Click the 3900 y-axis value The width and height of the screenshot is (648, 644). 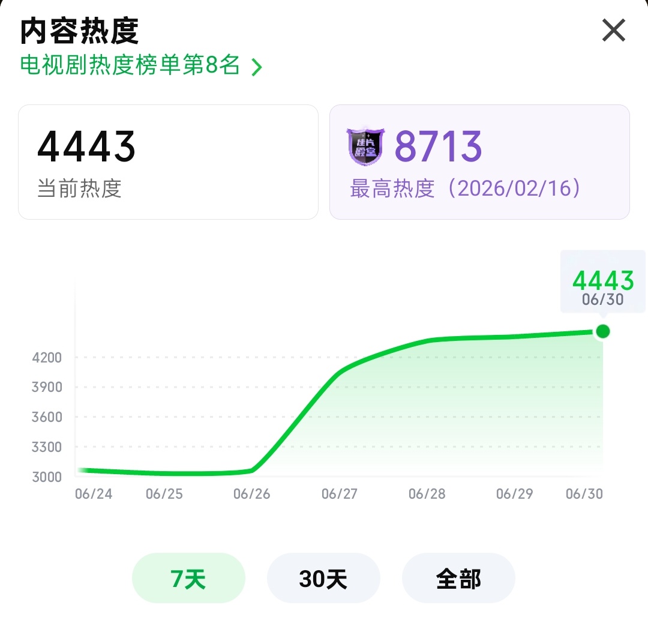pos(47,387)
